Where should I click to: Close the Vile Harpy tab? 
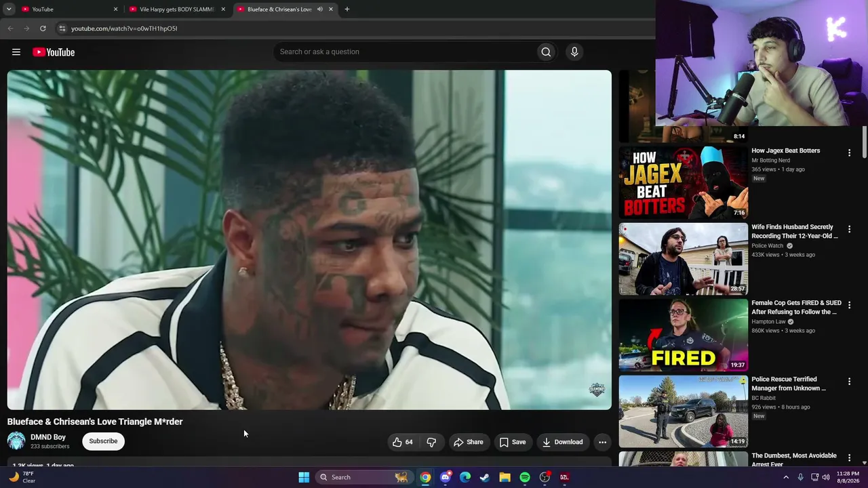tap(223, 9)
